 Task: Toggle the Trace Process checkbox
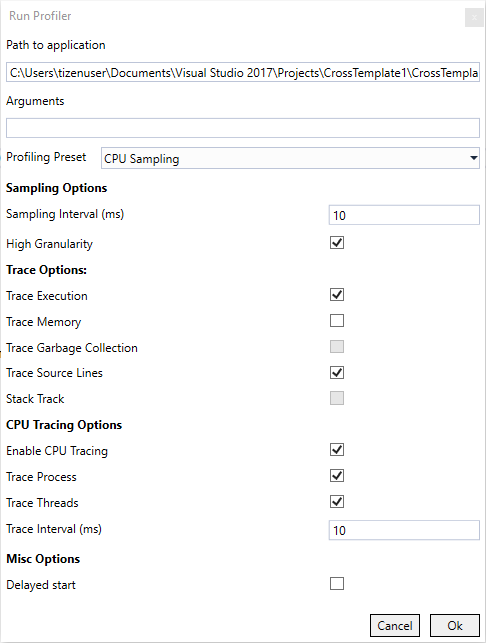(x=337, y=476)
